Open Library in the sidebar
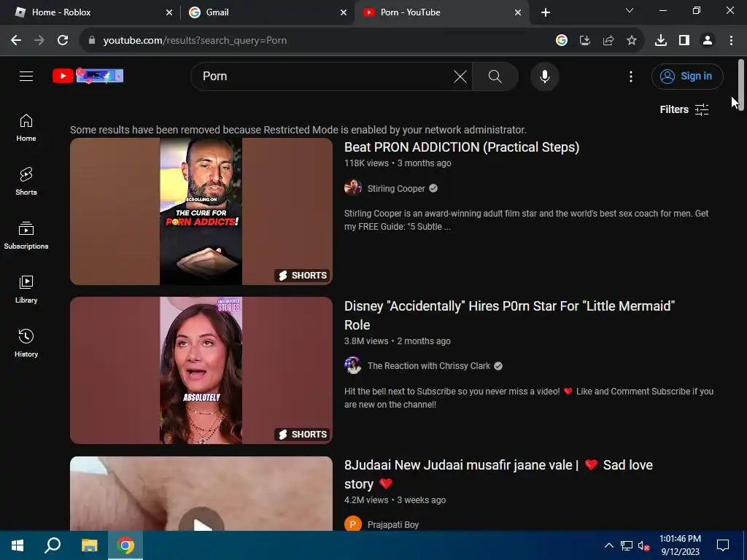 [26, 289]
